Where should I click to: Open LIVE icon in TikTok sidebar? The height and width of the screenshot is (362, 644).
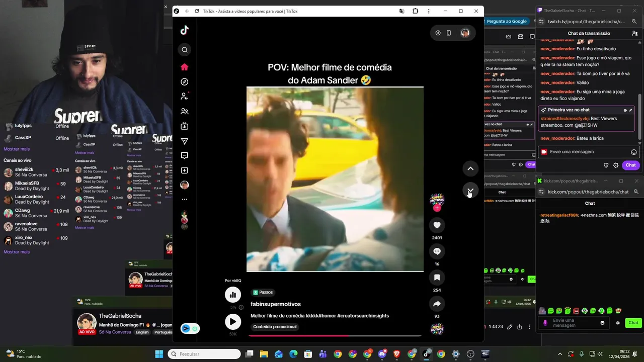pyautogui.click(x=185, y=126)
